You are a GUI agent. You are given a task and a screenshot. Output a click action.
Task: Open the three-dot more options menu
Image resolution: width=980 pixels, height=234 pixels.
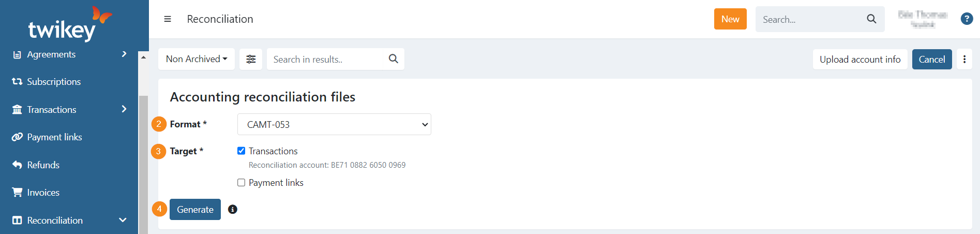964,60
